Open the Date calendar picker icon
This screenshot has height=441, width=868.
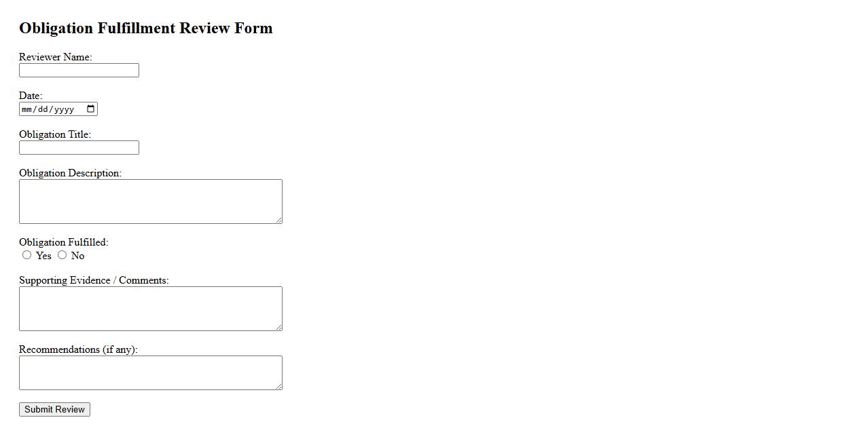91,109
